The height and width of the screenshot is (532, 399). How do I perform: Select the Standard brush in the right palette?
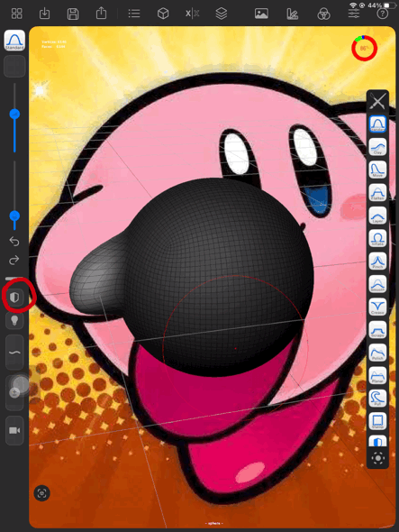(x=377, y=124)
